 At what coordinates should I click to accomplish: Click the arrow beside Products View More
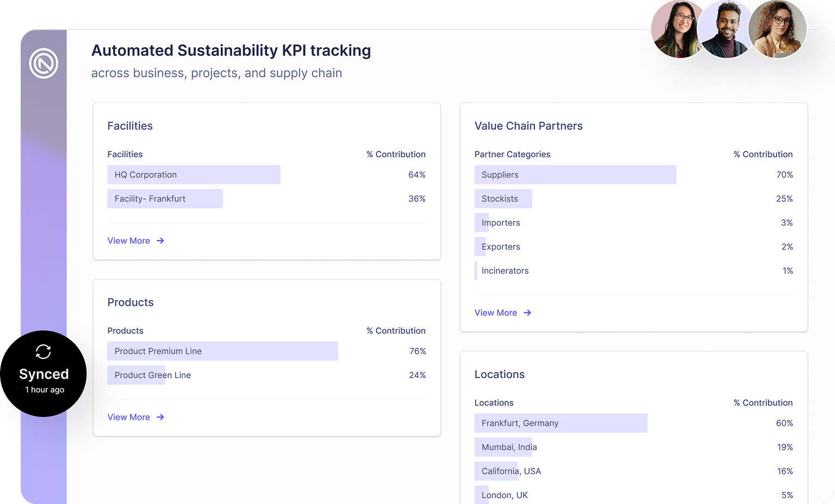160,417
